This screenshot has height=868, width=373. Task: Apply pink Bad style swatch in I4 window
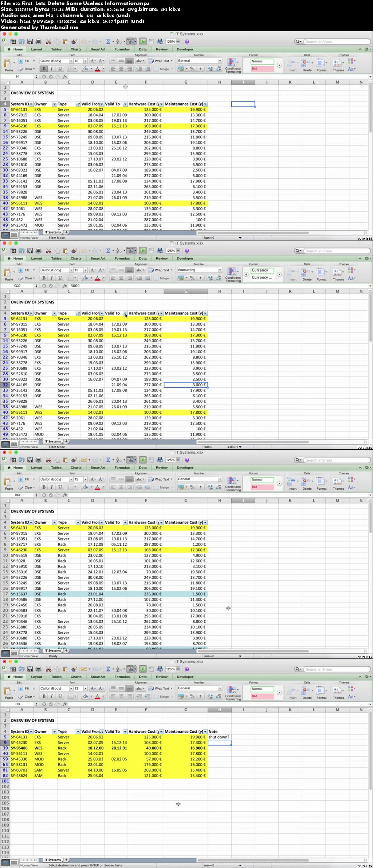click(262, 69)
